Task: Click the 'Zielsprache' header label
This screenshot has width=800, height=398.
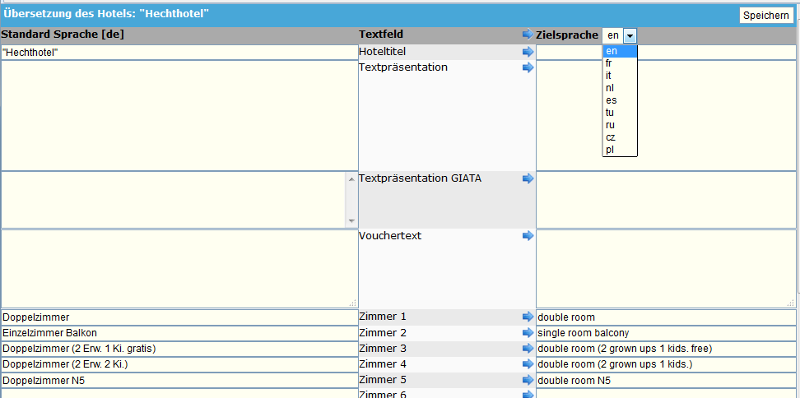Action: (x=566, y=35)
